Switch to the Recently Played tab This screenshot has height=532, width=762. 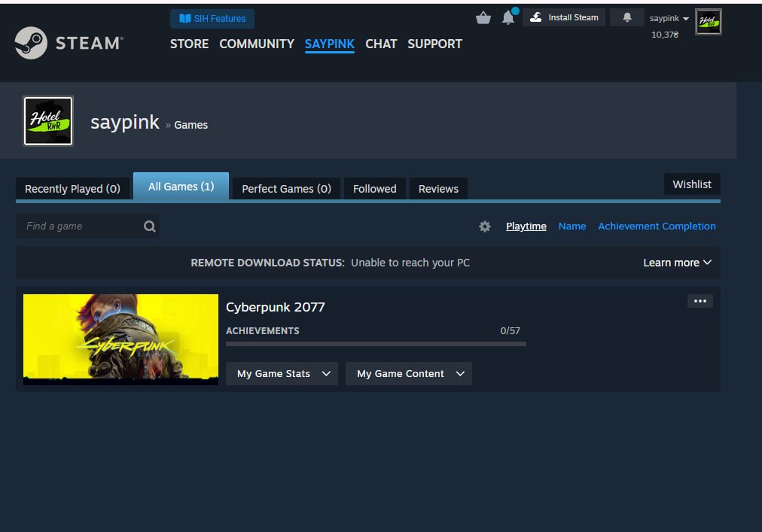point(72,189)
